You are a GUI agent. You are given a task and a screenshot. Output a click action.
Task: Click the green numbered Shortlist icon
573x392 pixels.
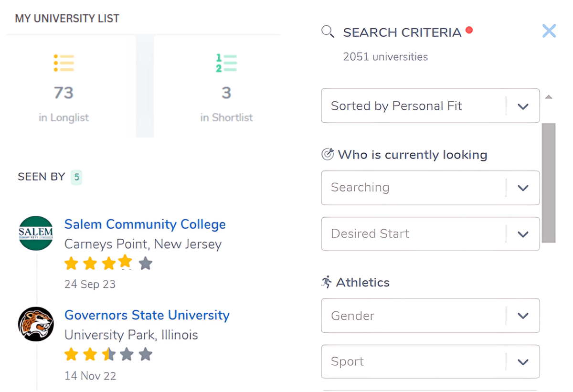(x=226, y=64)
